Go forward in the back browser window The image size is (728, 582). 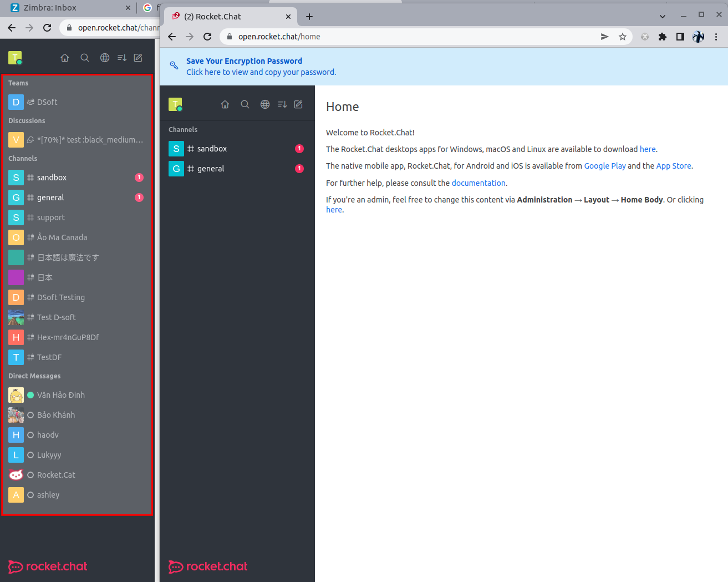point(29,28)
